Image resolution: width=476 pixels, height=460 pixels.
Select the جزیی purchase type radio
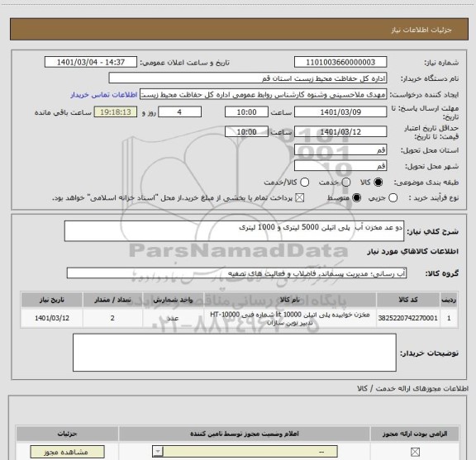tap(393, 198)
